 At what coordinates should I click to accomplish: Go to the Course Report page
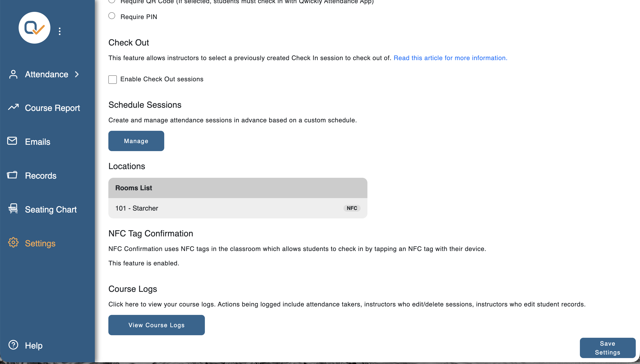coord(52,108)
